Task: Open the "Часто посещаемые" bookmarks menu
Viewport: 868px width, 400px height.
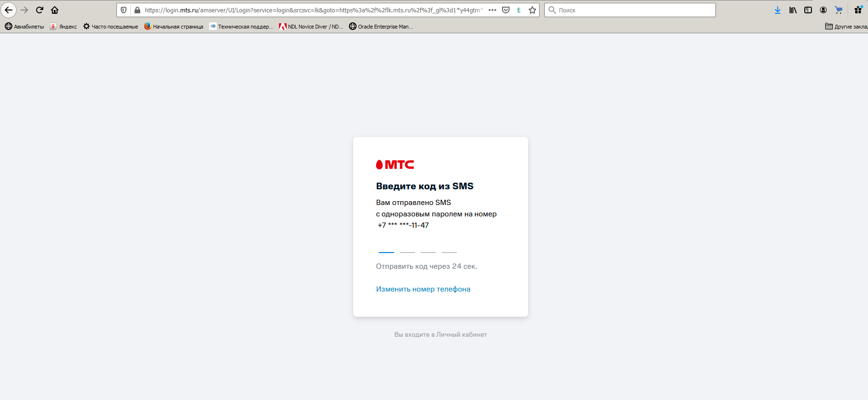Action: click(110, 27)
